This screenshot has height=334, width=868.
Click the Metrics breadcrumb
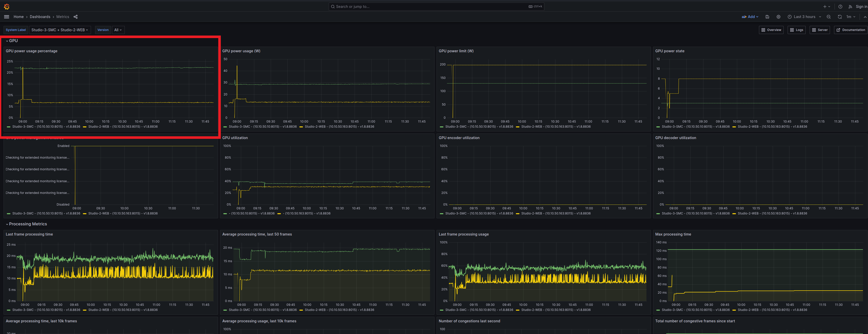click(x=63, y=16)
